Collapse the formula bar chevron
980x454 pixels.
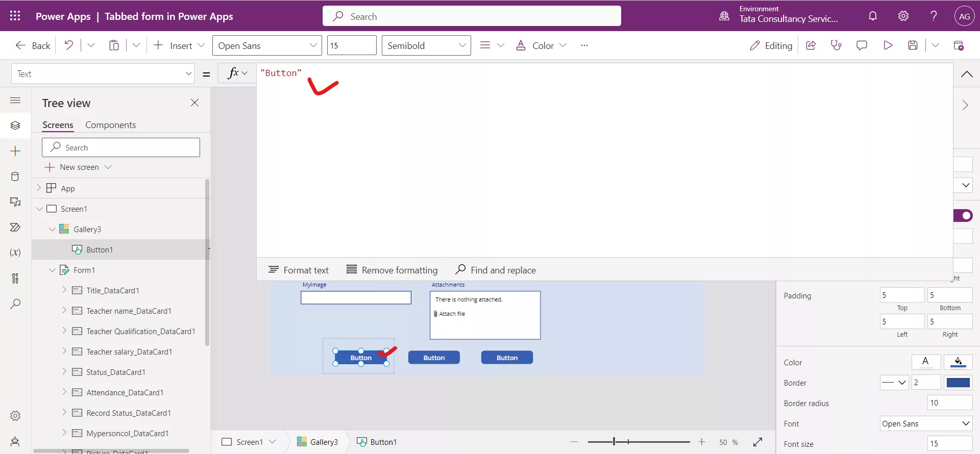(x=966, y=74)
